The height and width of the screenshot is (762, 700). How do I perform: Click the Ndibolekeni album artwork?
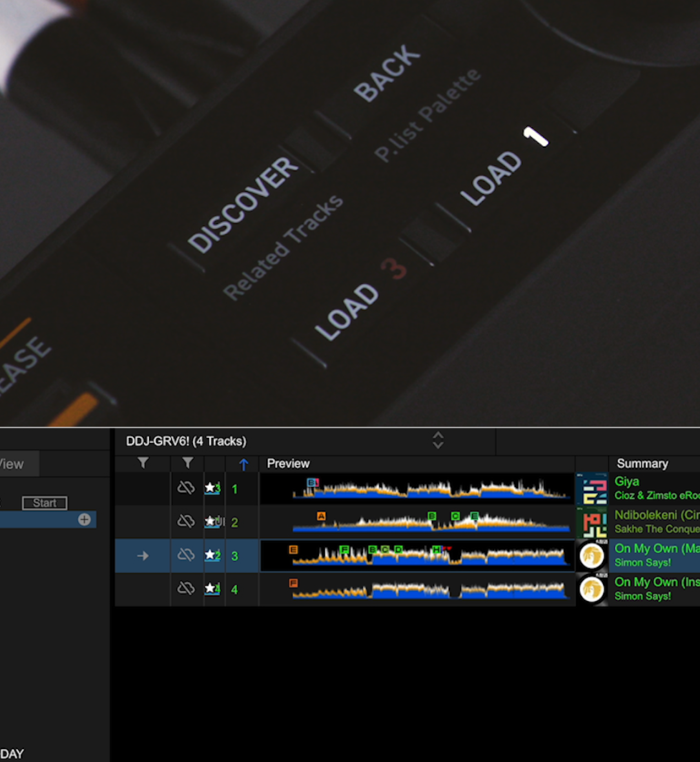pyautogui.click(x=592, y=522)
